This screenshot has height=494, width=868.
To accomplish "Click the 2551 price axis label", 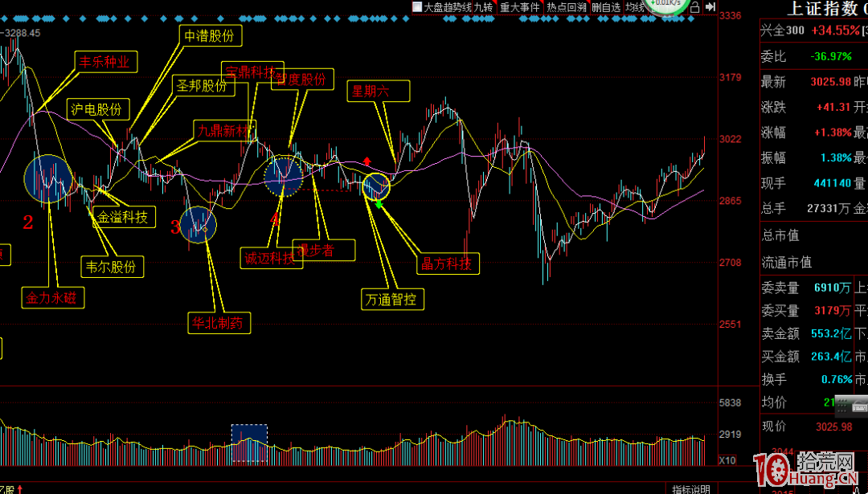I will pos(730,324).
